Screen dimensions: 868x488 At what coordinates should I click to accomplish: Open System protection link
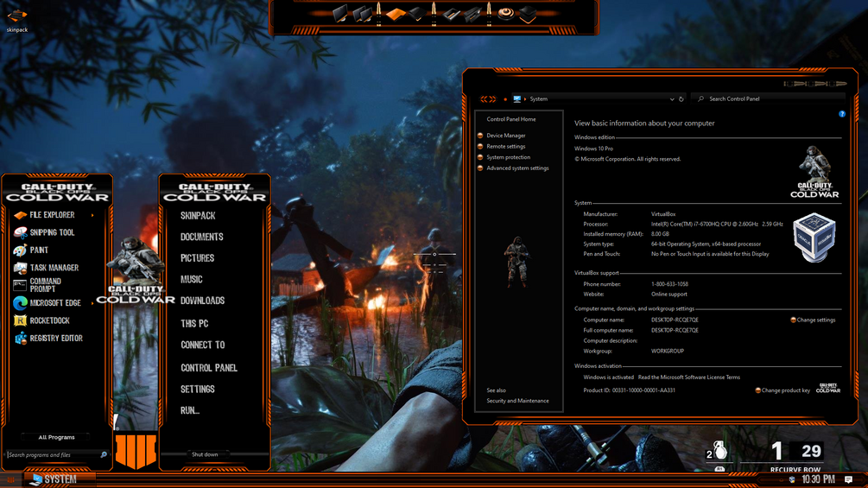[x=508, y=157]
